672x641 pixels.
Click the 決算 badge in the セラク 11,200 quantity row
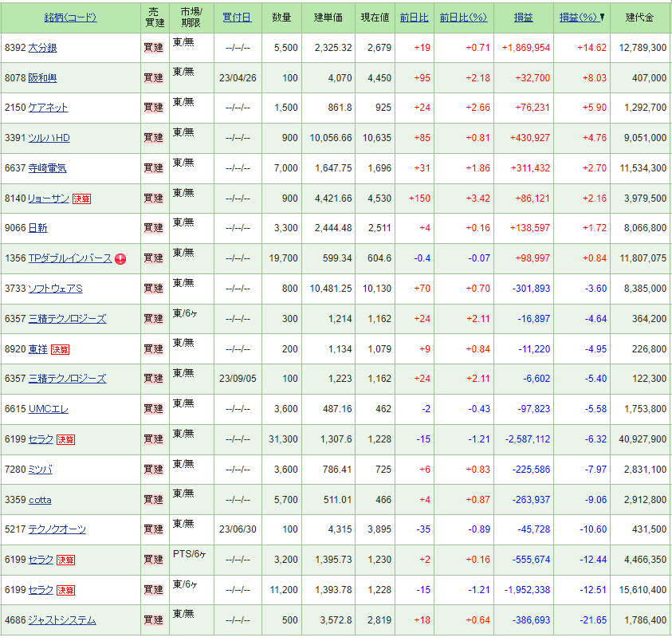[65, 591]
